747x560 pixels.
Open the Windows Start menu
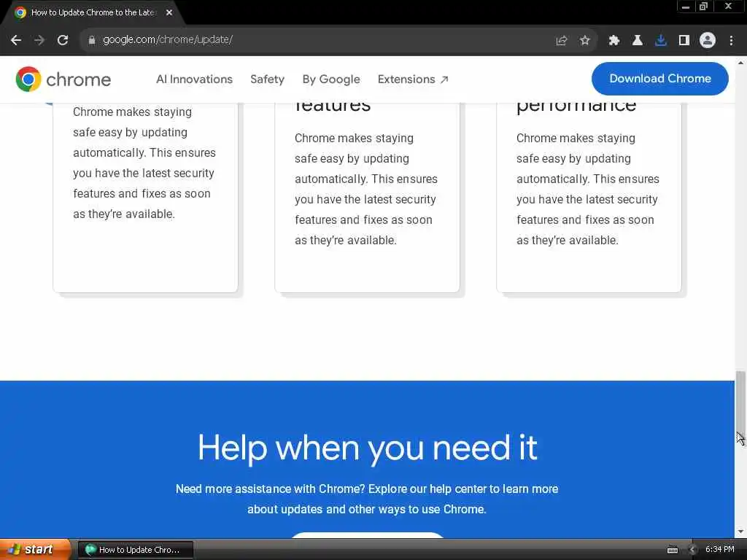point(35,550)
